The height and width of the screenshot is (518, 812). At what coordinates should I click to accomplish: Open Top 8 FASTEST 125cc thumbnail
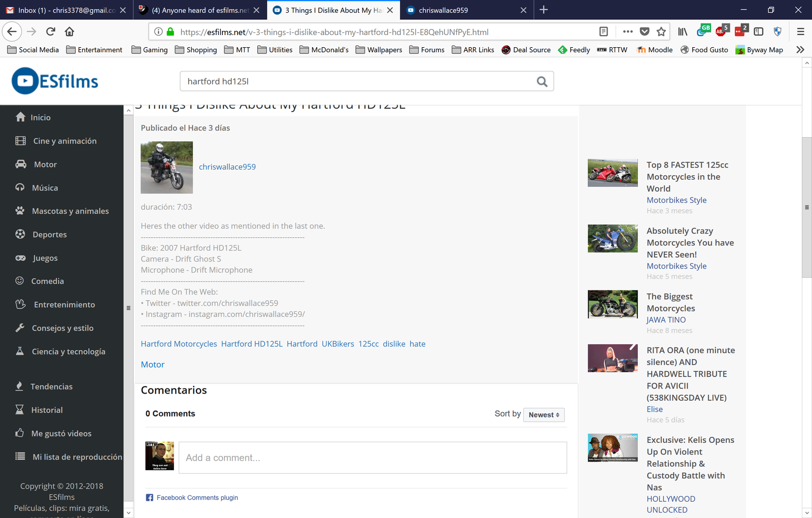click(x=613, y=173)
